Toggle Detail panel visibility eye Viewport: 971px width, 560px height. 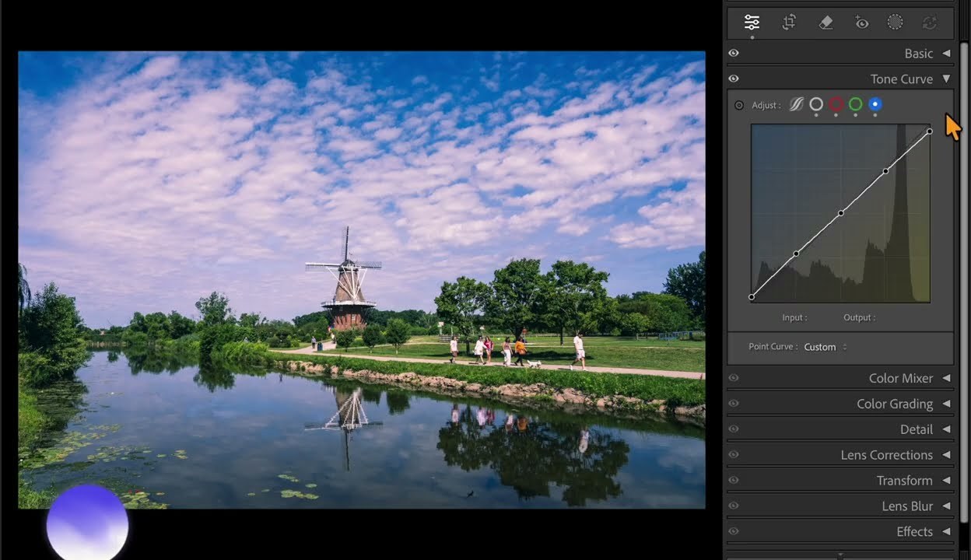(734, 429)
